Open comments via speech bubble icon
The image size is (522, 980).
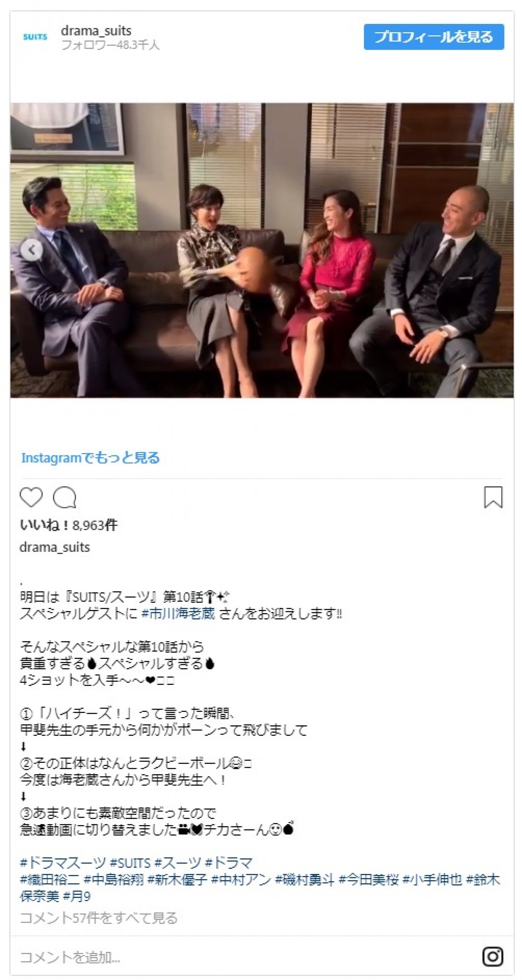65,498
